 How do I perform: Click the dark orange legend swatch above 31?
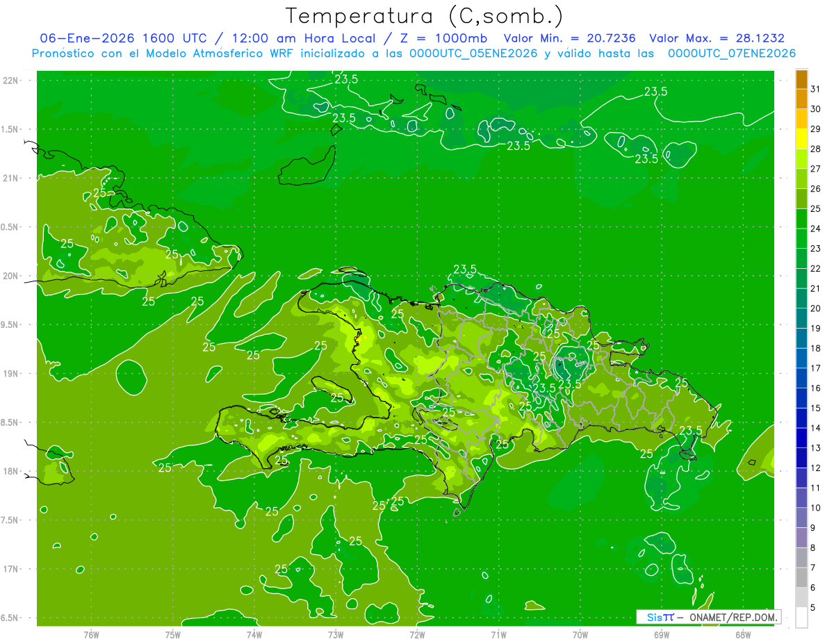tap(801, 79)
